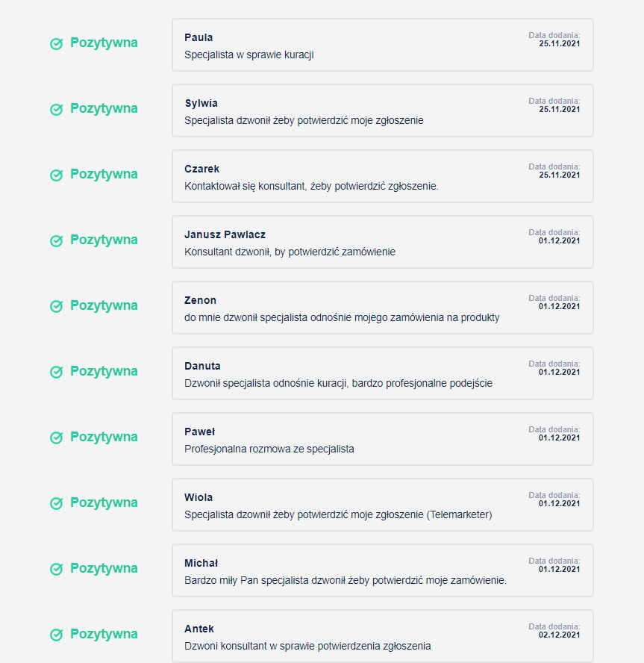644x663 pixels.
Task: Click the date 01.12.2021 on Paweł's review
Action: (559, 438)
